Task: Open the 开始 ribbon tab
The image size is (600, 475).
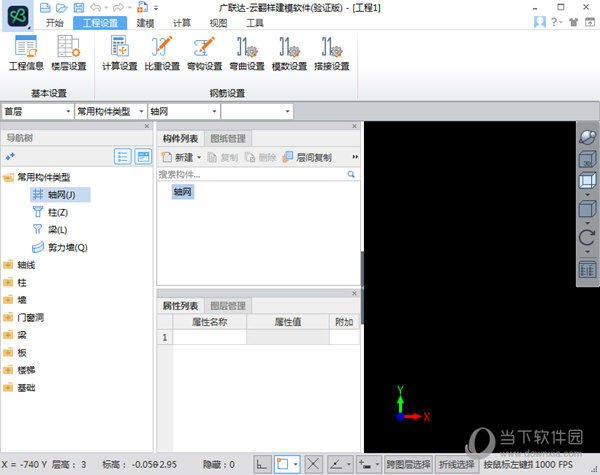Action: point(54,23)
